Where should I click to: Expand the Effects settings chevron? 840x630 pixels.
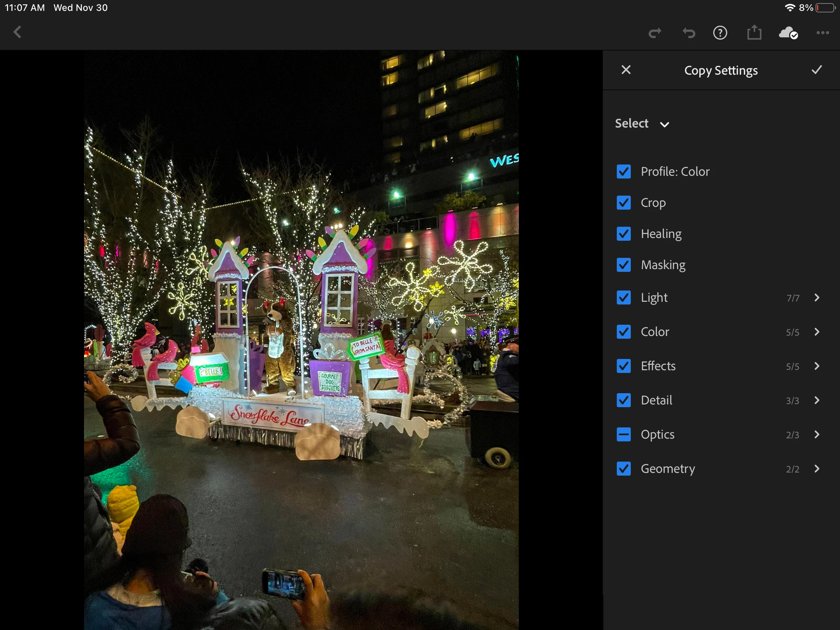click(x=817, y=366)
